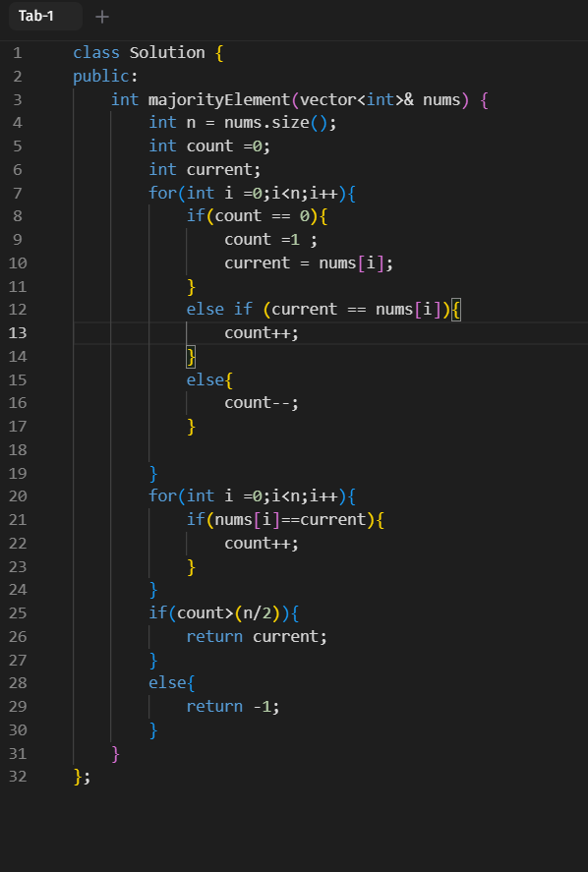The width and height of the screenshot is (588, 872).
Task: Click 'if(count == 0){' condition line
Action: coord(257,216)
